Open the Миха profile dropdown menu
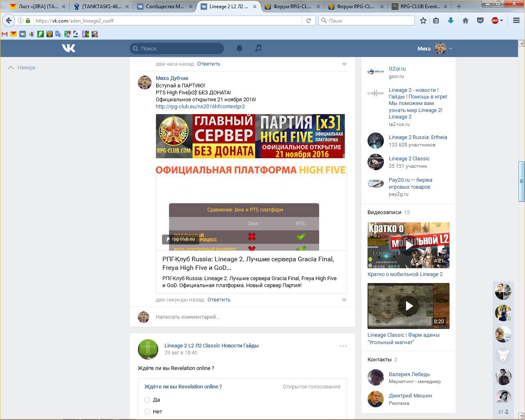The width and height of the screenshot is (525, 420). (435, 48)
